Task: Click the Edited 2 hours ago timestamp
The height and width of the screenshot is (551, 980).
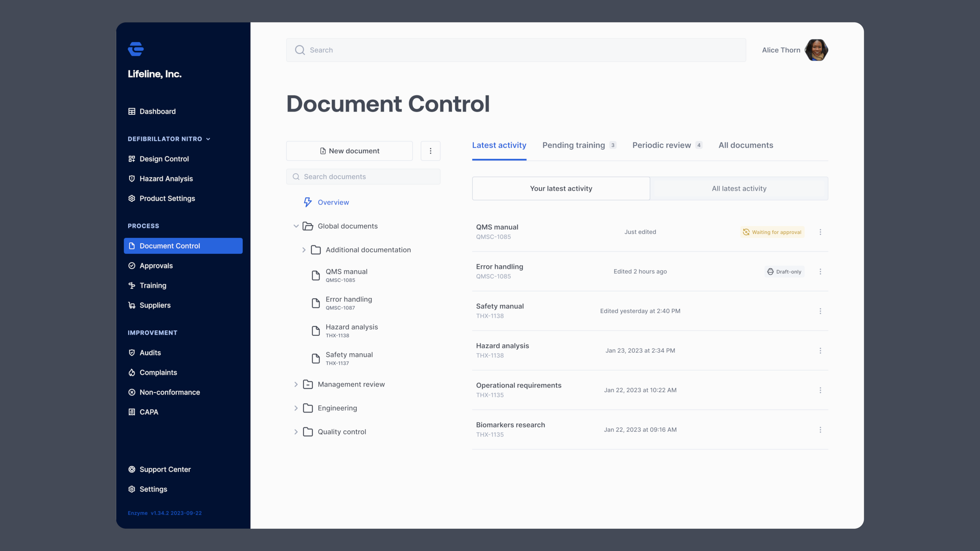Action: 640,271
